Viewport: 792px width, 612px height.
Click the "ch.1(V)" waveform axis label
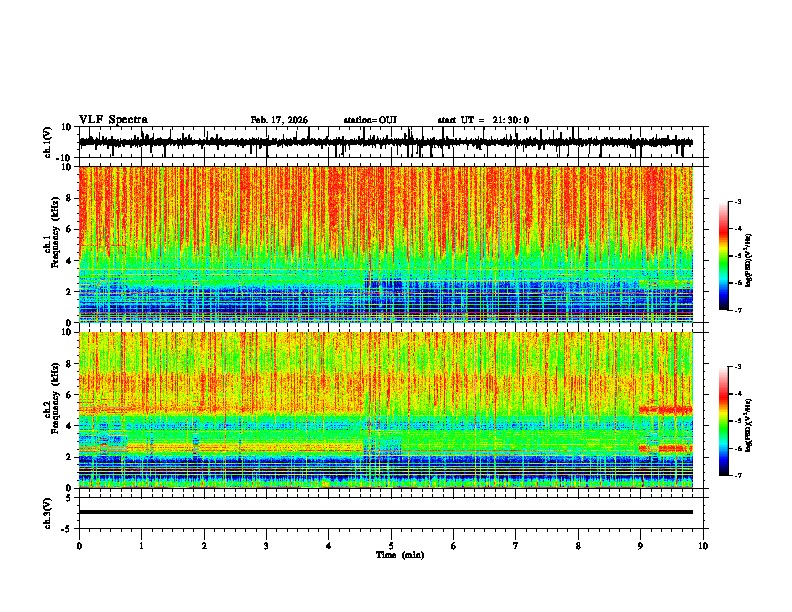48,142
